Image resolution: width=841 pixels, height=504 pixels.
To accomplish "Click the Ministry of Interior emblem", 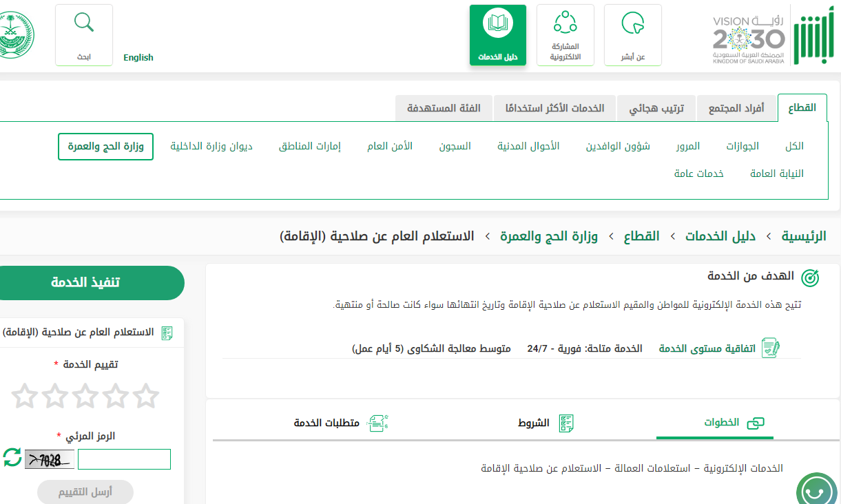I will 12,36.
